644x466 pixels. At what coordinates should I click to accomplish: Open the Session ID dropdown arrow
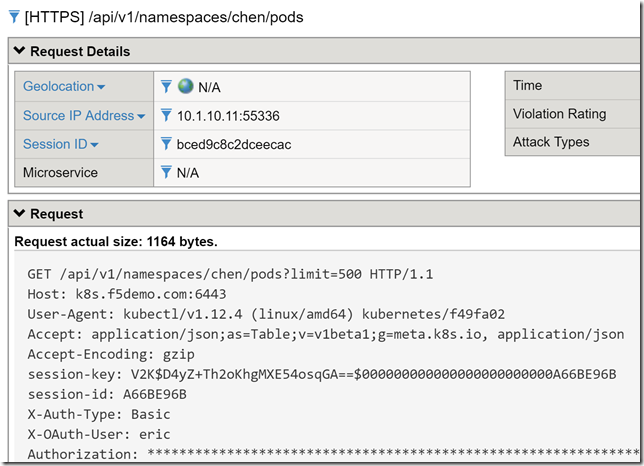[95, 146]
